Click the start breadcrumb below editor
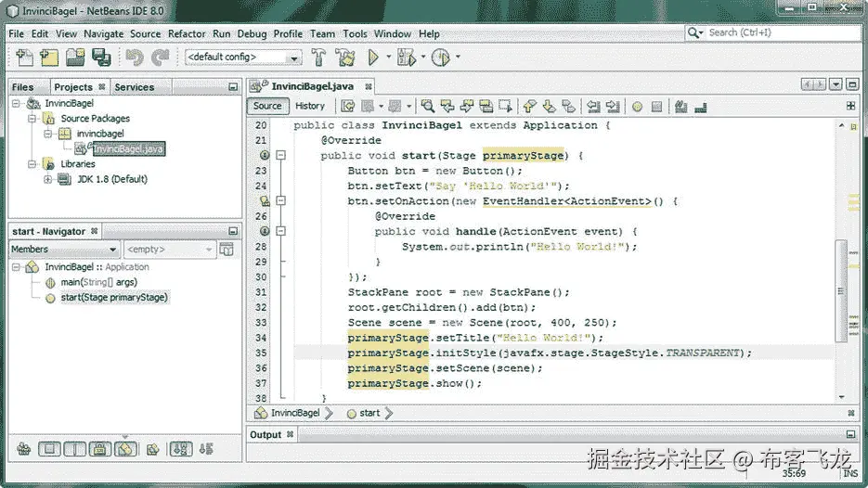Image resolution: width=868 pixels, height=488 pixels. [x=369, y=413]
